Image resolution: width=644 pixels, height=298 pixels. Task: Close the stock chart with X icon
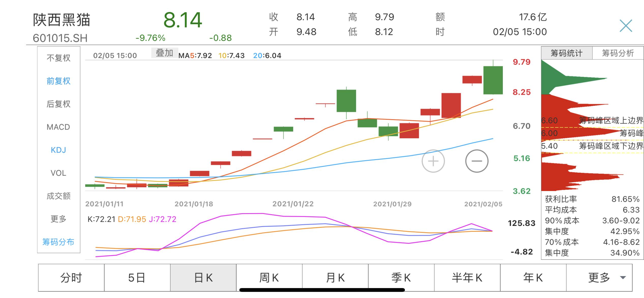(626, 26)
